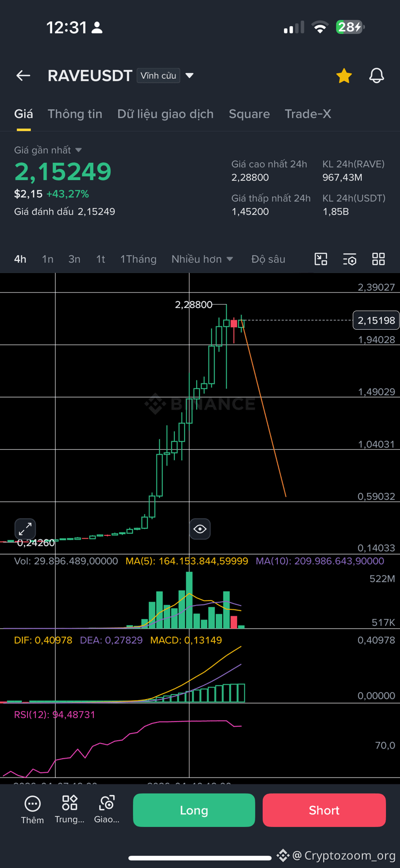Switch to the Giá tab

24,114
